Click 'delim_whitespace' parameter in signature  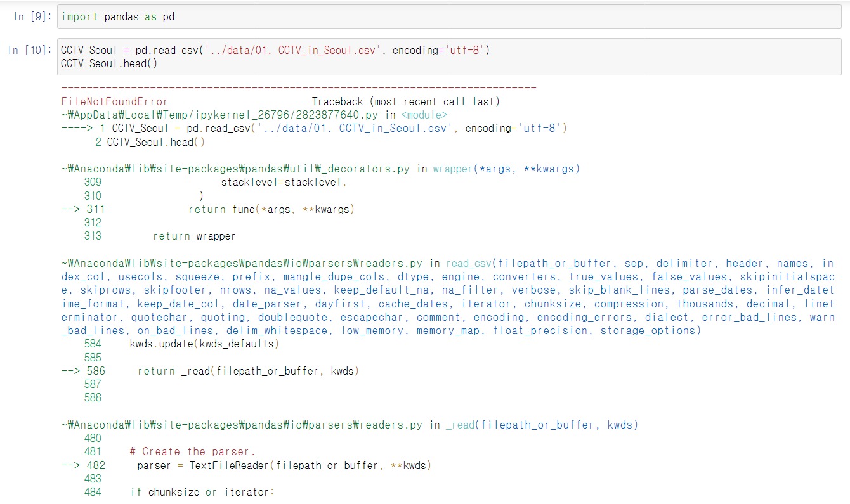pos(277,330)
